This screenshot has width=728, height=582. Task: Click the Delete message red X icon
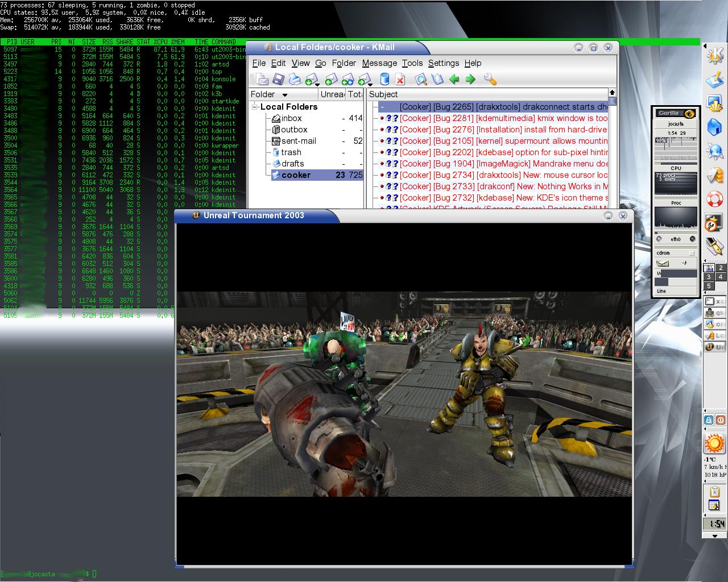(400, 79)
